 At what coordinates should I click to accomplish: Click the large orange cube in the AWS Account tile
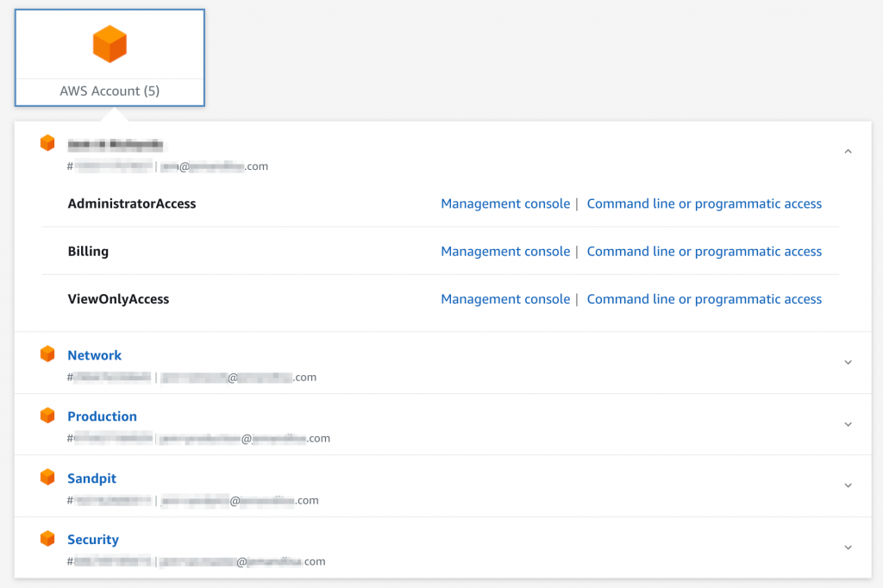coord(110,44)
